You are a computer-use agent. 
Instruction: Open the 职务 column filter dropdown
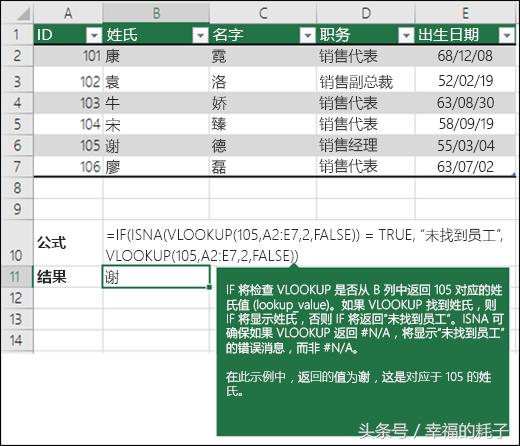click(x=406, y=35)
